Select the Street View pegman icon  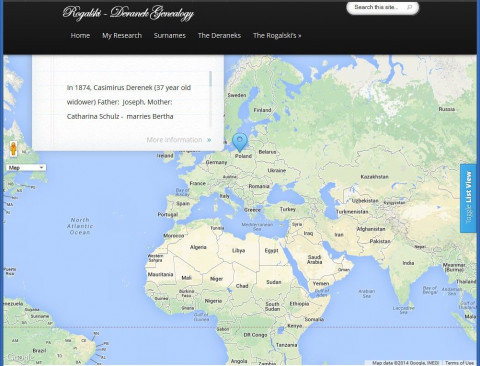click(x=13, y=149)
